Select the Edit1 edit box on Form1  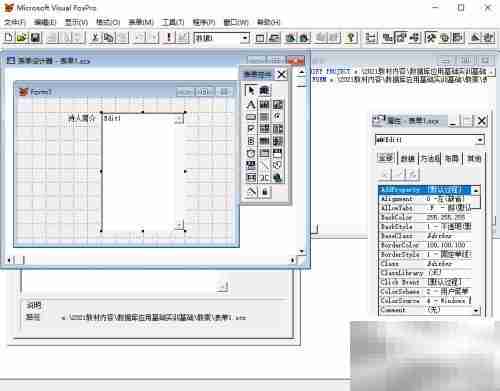(x=143, y=171)
